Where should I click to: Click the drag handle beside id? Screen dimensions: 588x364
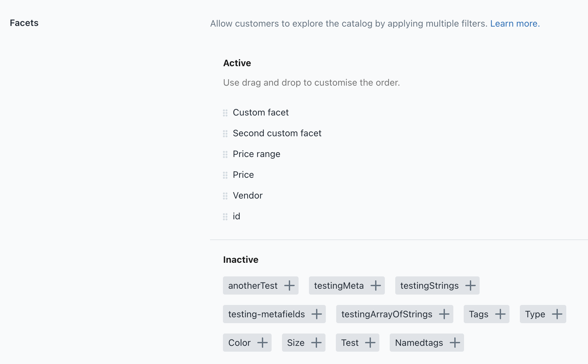point(225,217)
